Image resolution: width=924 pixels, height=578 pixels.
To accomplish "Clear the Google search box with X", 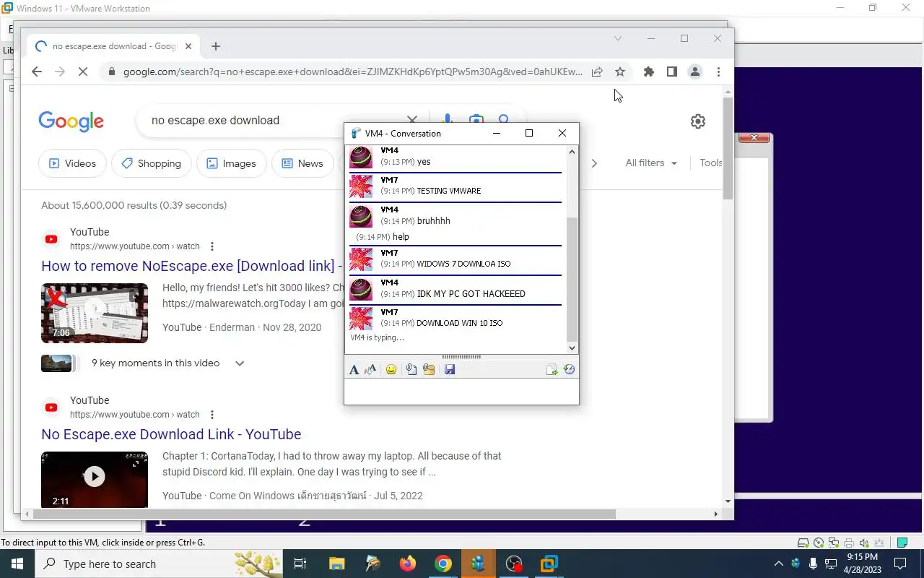I will tap(412, 120).
